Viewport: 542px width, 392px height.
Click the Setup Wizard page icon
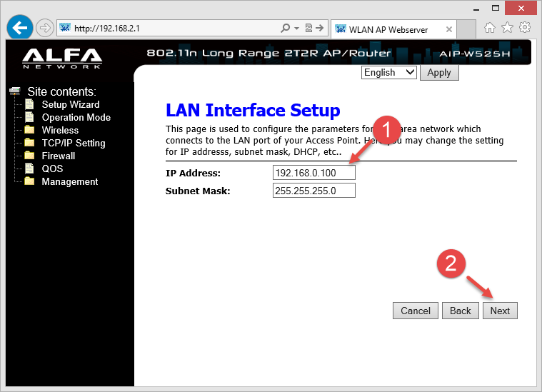pos(30,104)
